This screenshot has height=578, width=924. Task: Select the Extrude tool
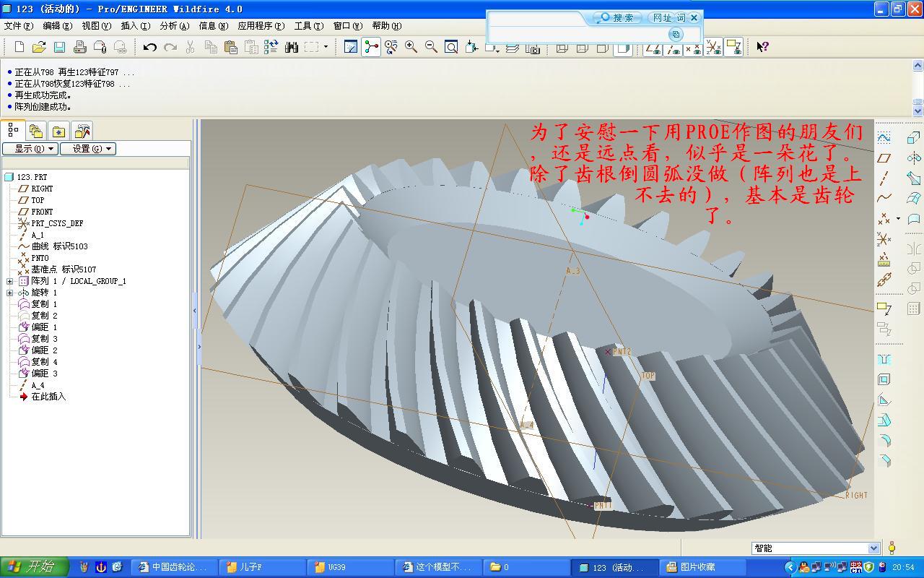pyautogui.click(x=914, y=137)
